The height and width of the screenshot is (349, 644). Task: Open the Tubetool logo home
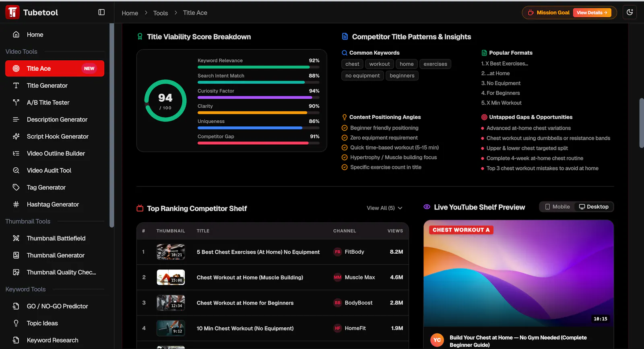click(32, 12)
